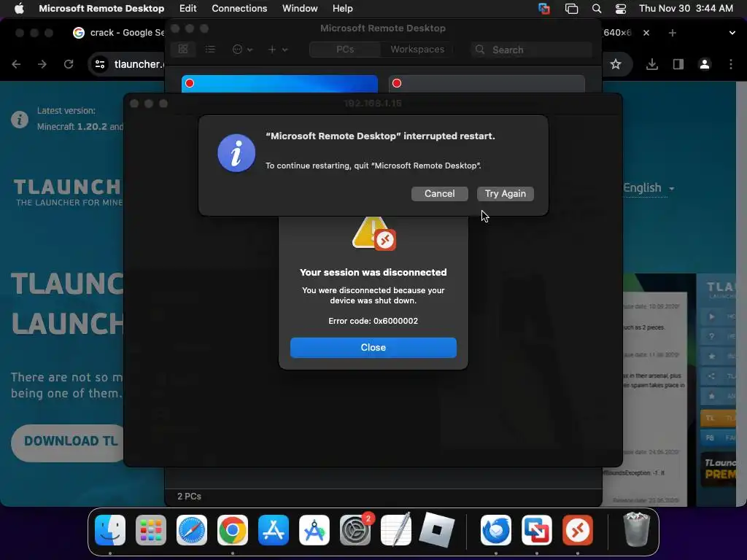Open the Edit menu

point(187,9)
